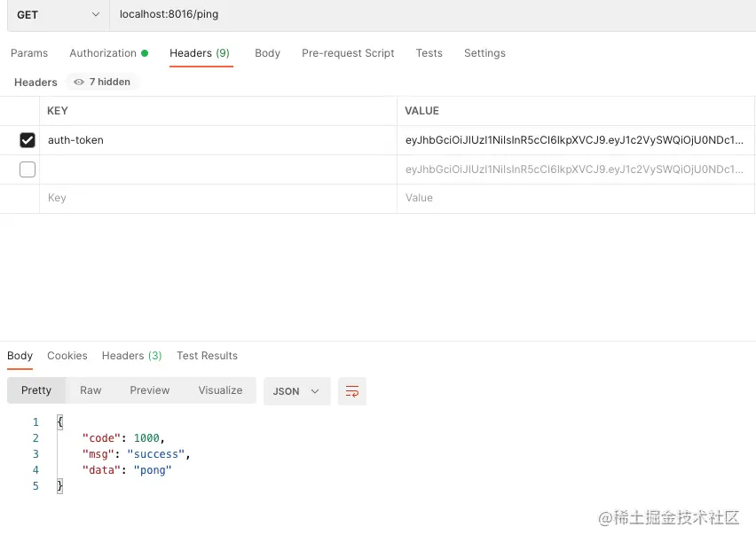Switch to the Tests tab
Viewport: 756px width, 543px height.
pos(429,53)
